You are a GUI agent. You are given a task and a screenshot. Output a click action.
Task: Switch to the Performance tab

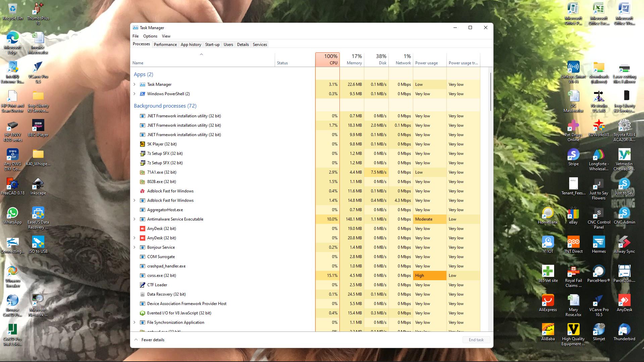point(165,45)
